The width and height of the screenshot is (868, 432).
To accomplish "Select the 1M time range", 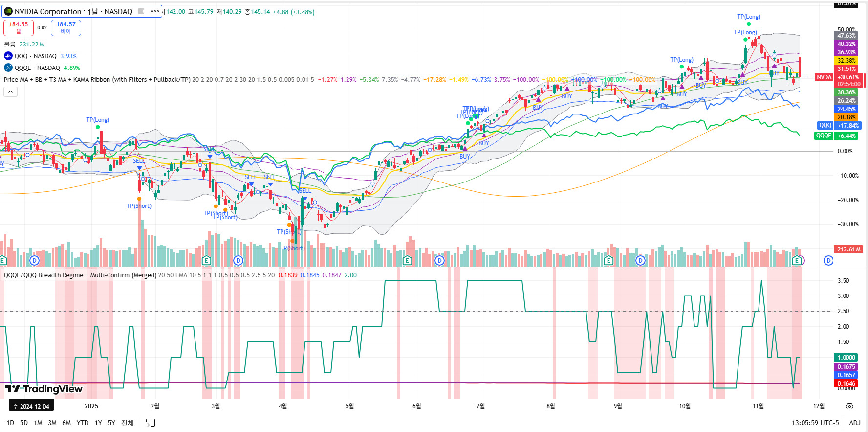I will 38,423.
